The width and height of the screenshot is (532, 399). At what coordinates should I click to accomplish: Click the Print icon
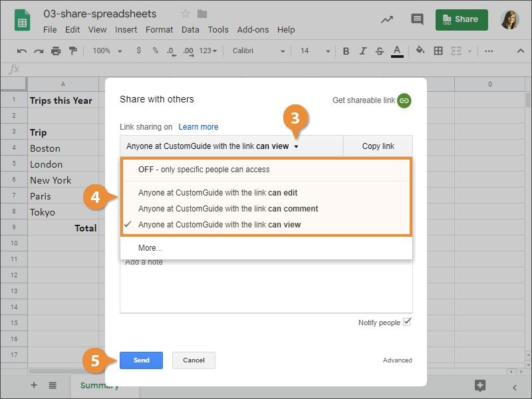[x=56, y=51]
